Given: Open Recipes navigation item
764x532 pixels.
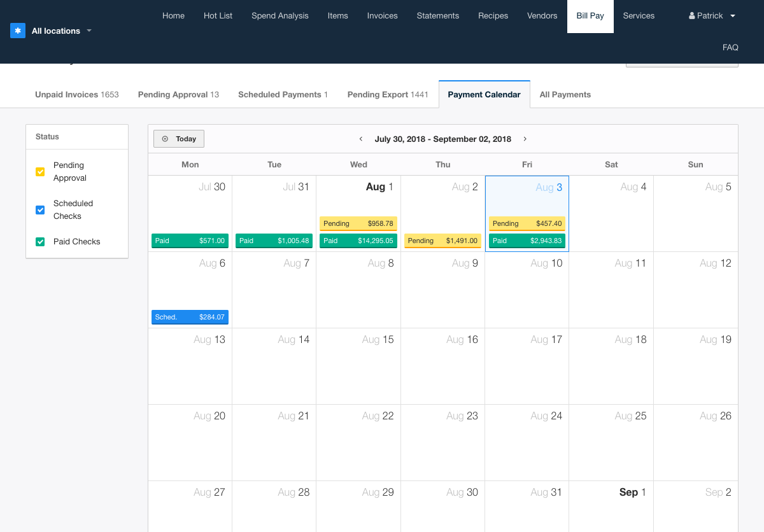Looking at the screenshot, I should 493,16.
